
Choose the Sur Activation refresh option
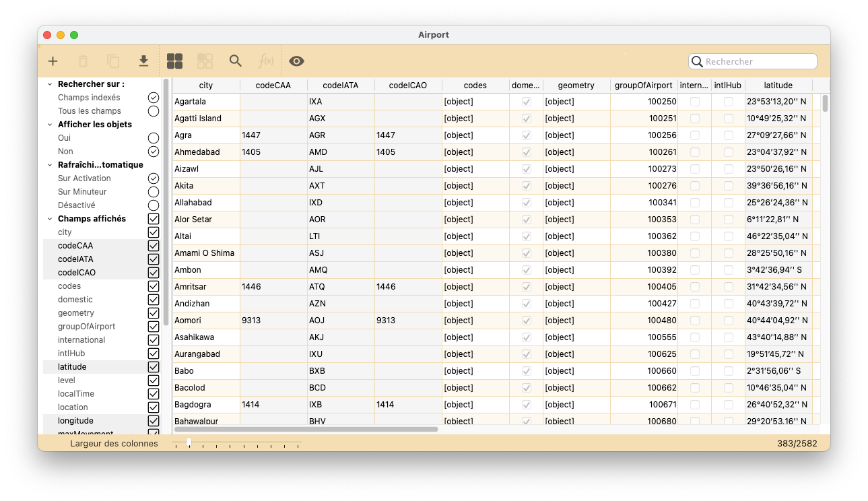[x=154, y=178]
